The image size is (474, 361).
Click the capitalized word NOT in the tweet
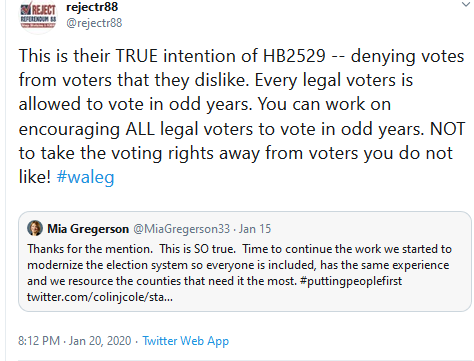[x=448, y=129]
